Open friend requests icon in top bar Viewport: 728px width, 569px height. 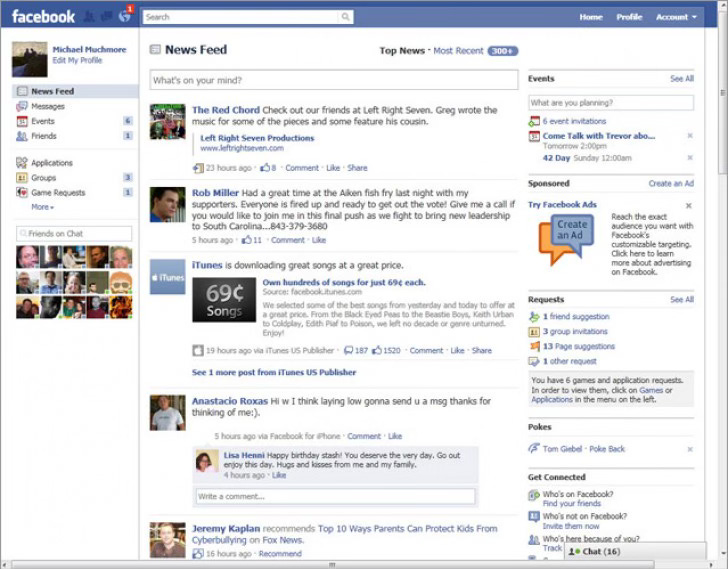coord(89,17)
